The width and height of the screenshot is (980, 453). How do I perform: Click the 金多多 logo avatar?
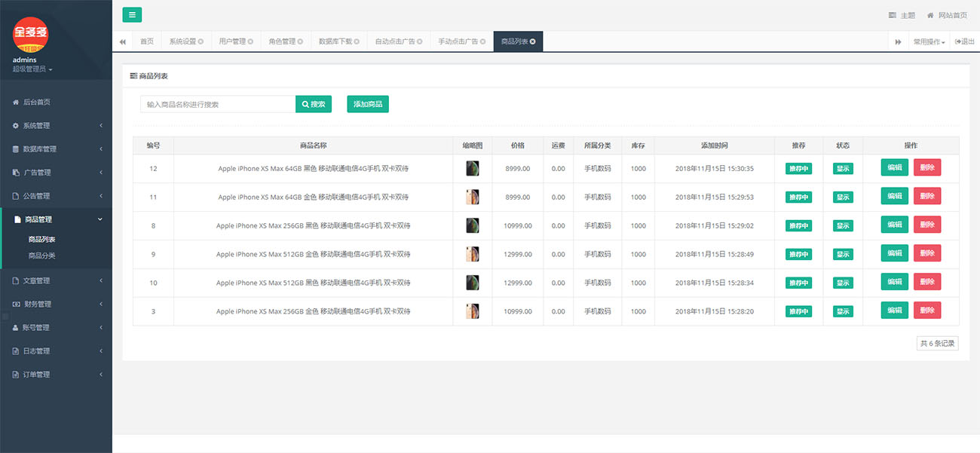(x=30, y=34)
